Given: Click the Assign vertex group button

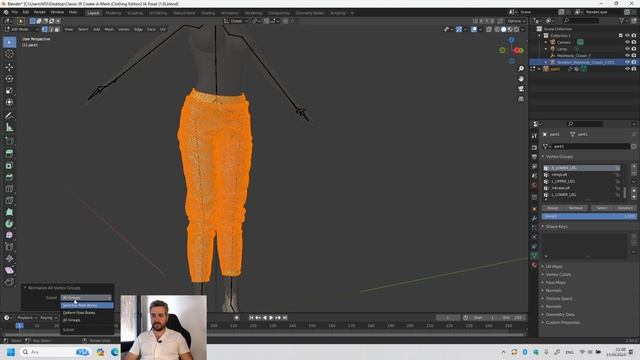Looking at the screenshot, I should click(x=553, y=208).
